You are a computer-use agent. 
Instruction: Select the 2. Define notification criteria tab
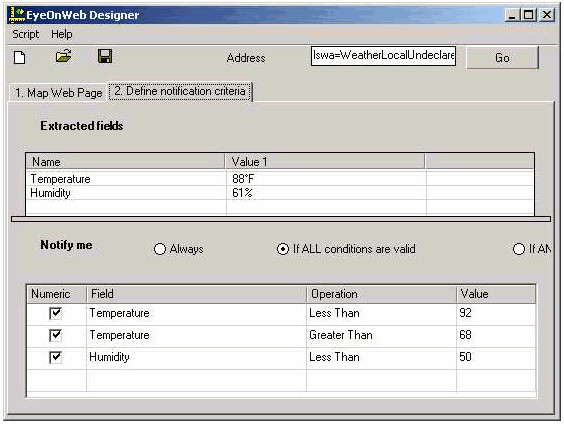coord(180,91)
